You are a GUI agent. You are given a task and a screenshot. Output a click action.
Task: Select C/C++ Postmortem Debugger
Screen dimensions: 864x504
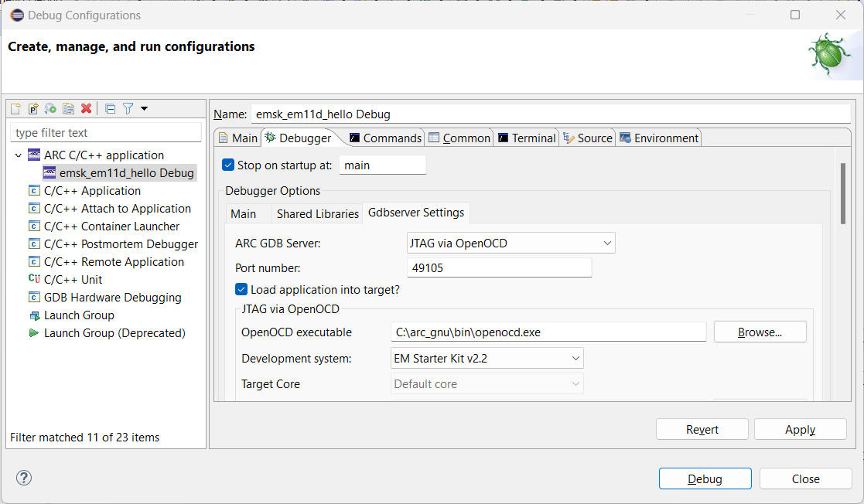[x=121, y=244]
